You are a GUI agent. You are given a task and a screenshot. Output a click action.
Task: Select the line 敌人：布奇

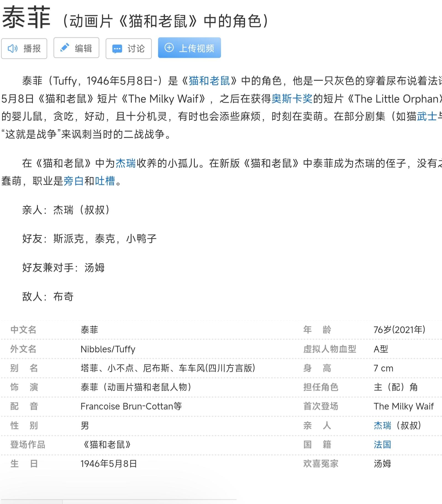pos(48,296)
